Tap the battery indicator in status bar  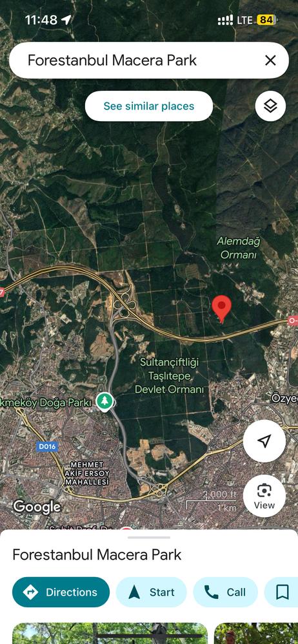266,20
